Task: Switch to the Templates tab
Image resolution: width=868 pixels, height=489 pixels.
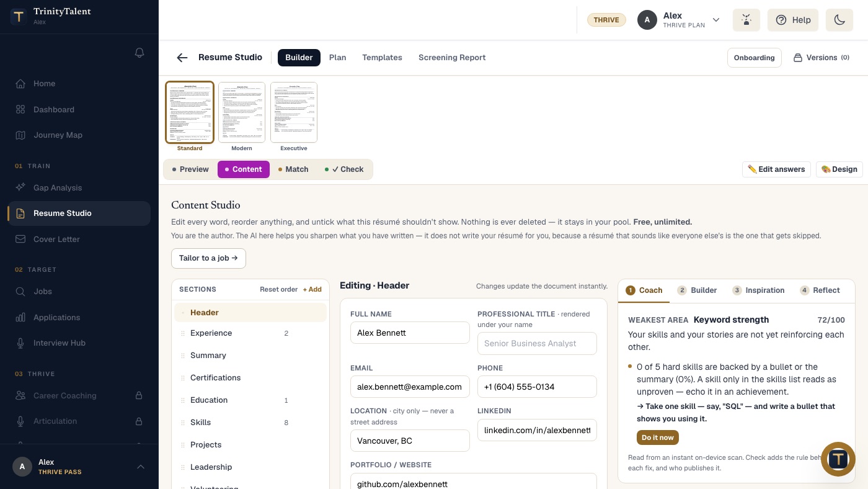Action: tap(383, 58)
